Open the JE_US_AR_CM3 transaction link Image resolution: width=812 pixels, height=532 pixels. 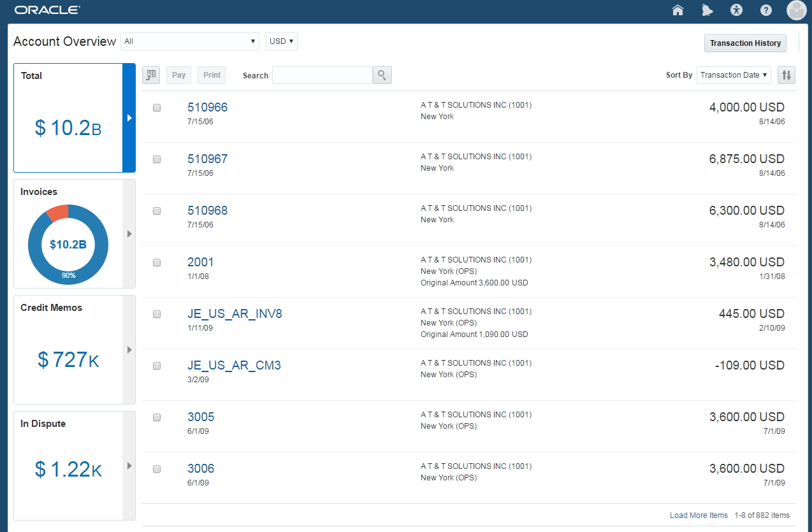[x=234, y=365]
